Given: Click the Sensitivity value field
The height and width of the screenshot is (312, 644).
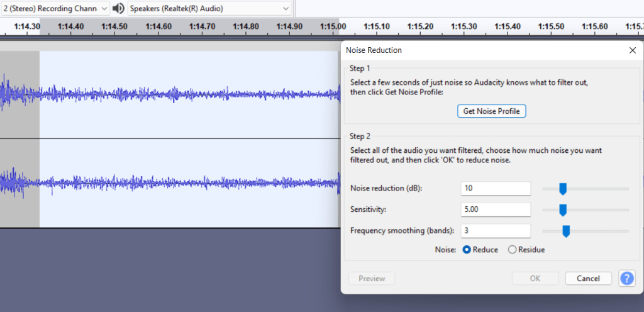Looking at the screenshot, I should point(496,209).
